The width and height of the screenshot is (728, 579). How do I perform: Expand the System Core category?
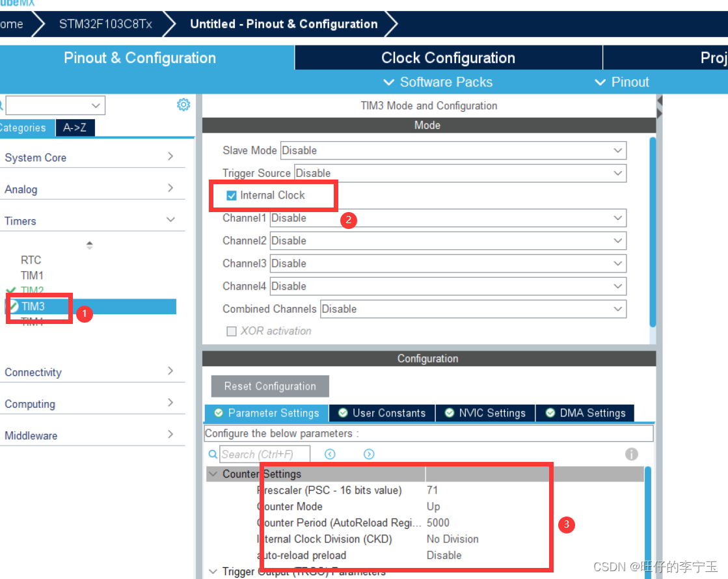pos(92,157)
